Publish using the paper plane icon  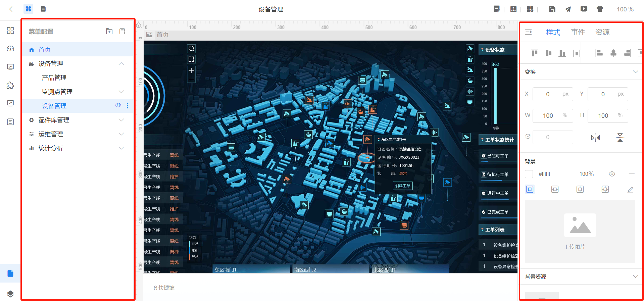click(x=568, y=9)
